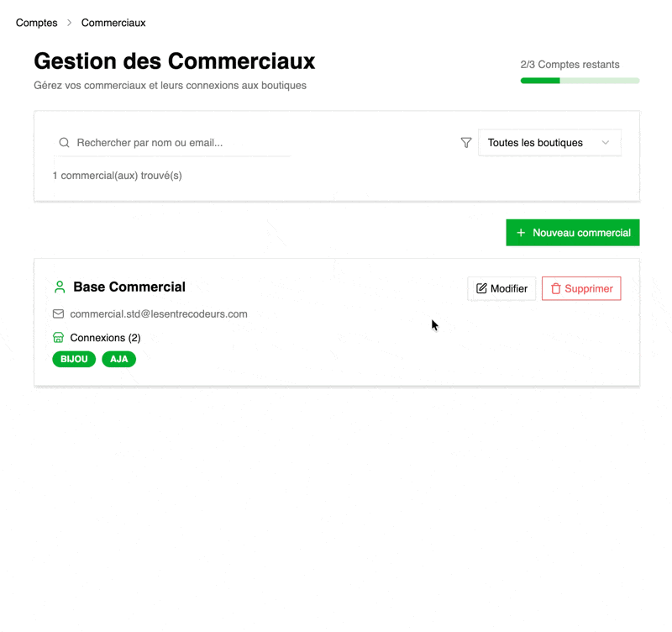Expand the boutique filter chevron arrow
Image resolution: width=672 pixels, height=632 pixels.
click(606, 143)
